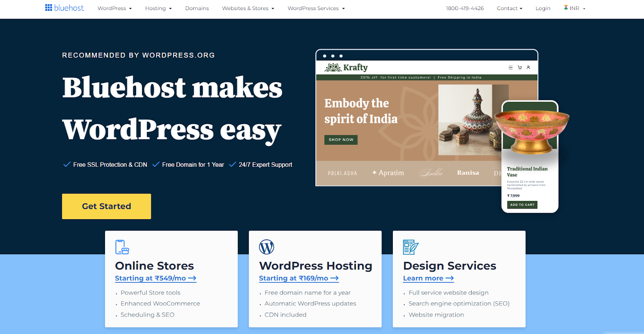Open the Login page
The width and height of the screenshot is (644, 334).
point(543,8)
